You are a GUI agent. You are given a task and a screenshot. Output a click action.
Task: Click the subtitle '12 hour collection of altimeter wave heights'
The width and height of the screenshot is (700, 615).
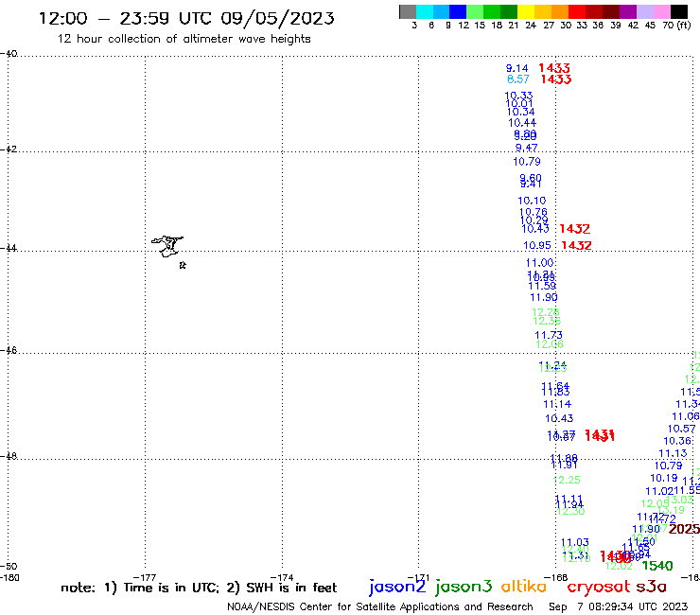pos(184,39)
